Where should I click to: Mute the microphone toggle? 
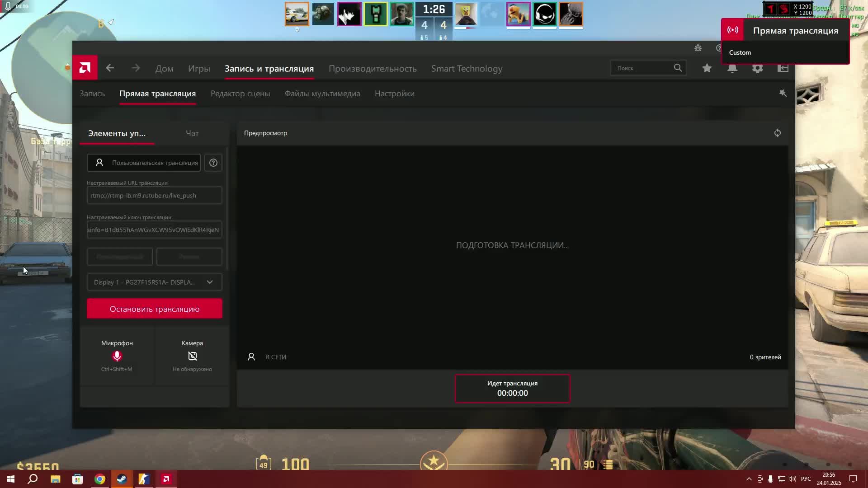tap(117, 356)
